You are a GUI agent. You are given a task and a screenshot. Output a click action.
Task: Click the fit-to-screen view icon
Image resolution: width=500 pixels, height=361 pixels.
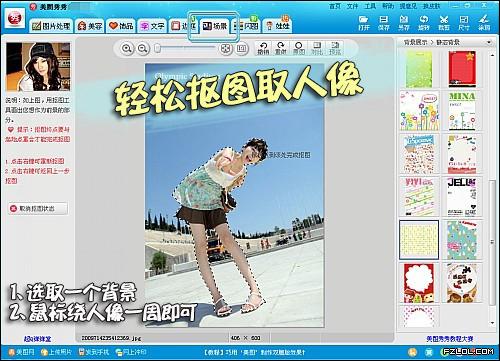[226, 49]
